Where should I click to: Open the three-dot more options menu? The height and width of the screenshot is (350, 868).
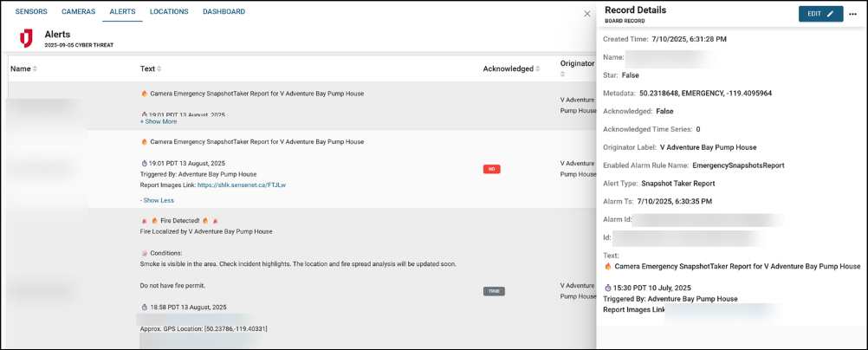pos(852,14)
